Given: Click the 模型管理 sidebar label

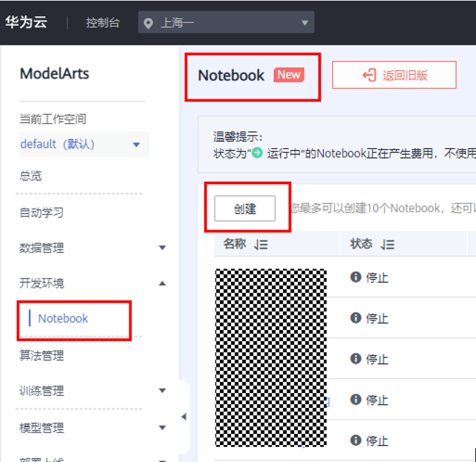Looking at the screenshot, I should click(41, 428).
